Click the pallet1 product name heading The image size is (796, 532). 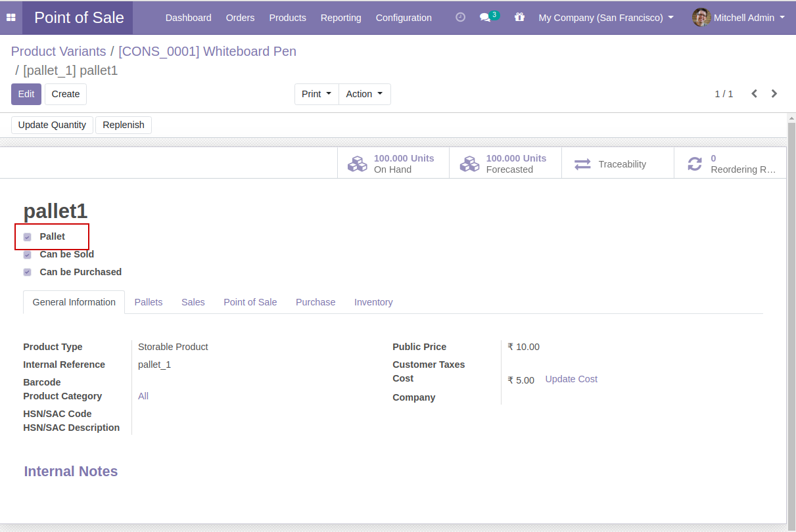point(55,211)
